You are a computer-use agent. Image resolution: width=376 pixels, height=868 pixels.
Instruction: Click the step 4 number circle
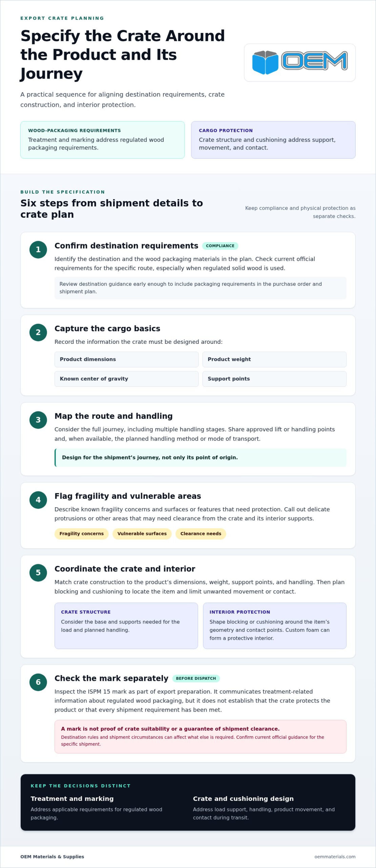point(38,500)
